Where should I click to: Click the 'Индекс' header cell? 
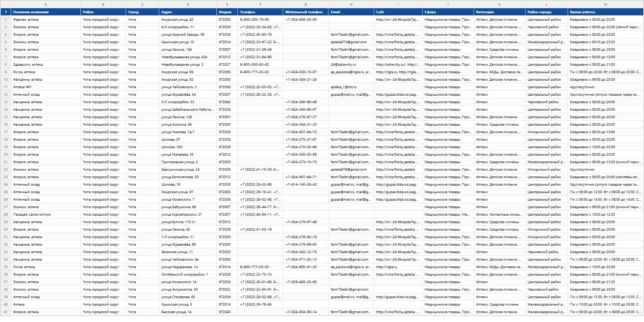coord(227,12)
